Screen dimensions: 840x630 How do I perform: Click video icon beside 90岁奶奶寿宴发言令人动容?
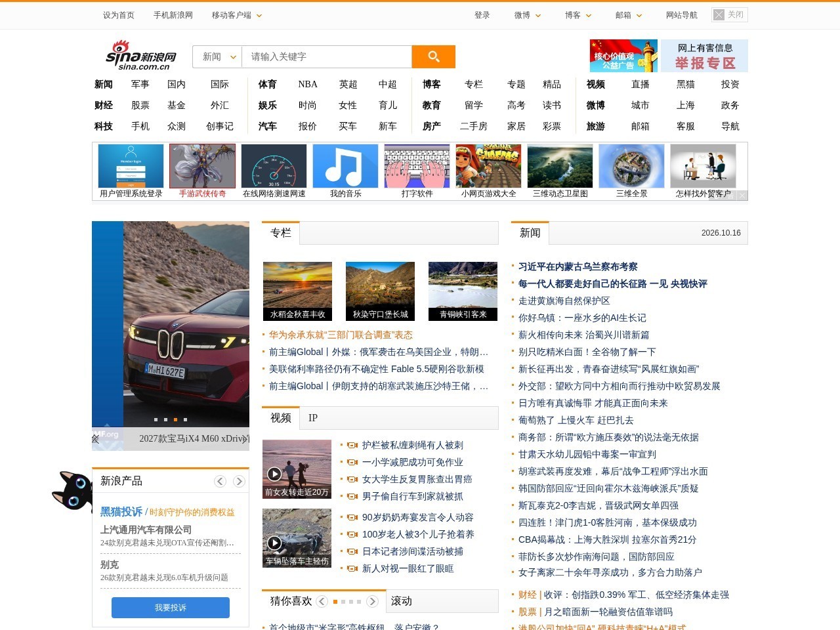point(352,518)
